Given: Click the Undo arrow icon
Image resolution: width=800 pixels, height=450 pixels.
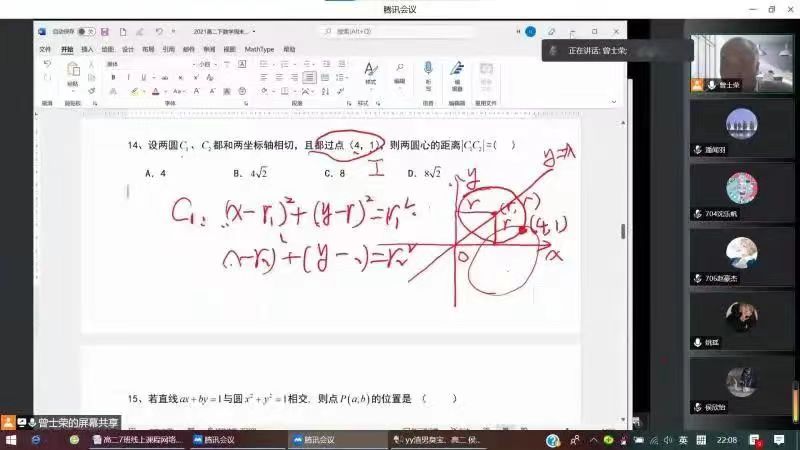Looking at the screenshot, I should pos(47,65).
